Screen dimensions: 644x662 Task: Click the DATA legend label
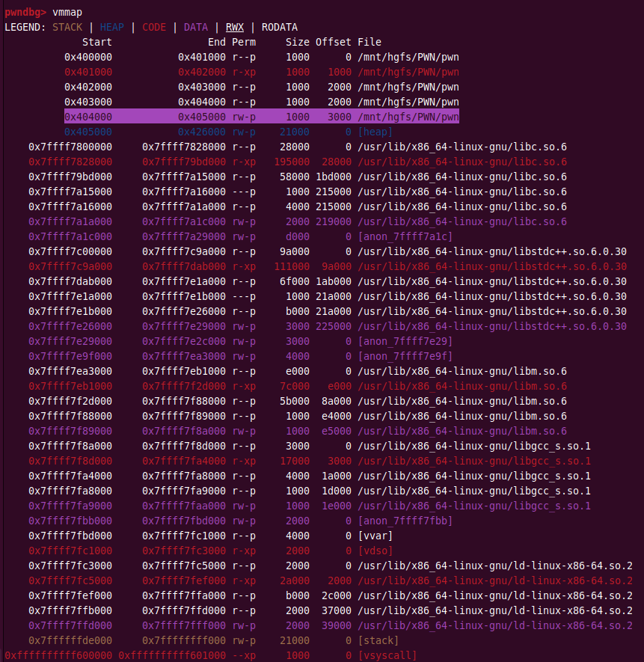pos(195,28)
